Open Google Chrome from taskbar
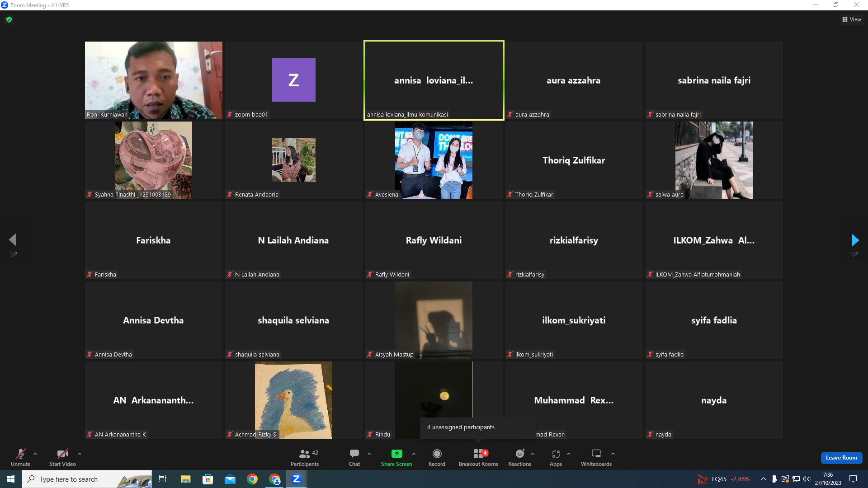The height and width of the screenshot is (488, 868). 252,479
